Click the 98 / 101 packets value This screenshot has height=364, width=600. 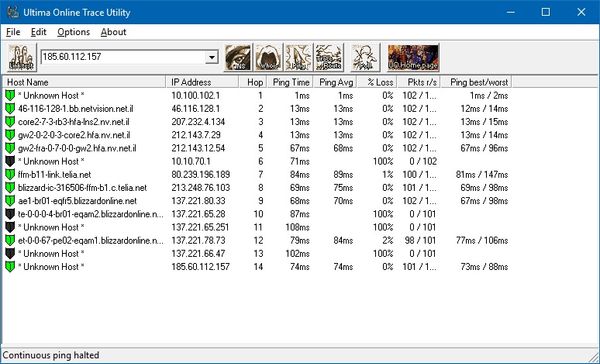420,240
